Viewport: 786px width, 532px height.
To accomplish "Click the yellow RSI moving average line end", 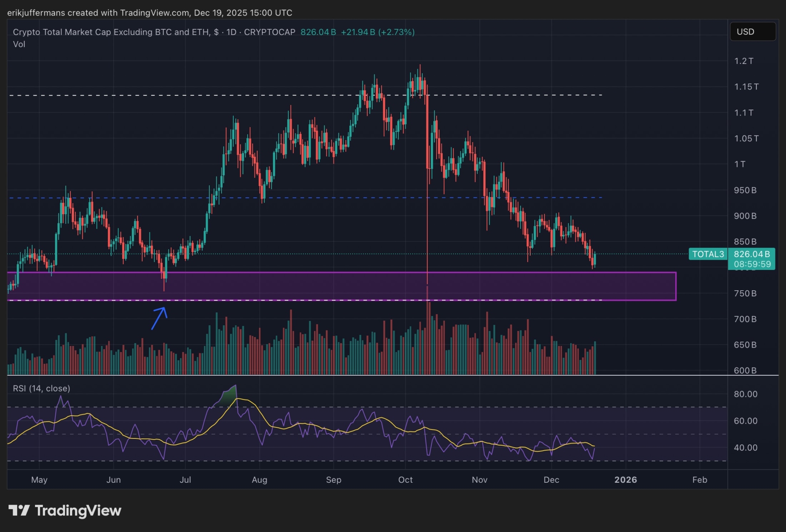I will (593, 446).
